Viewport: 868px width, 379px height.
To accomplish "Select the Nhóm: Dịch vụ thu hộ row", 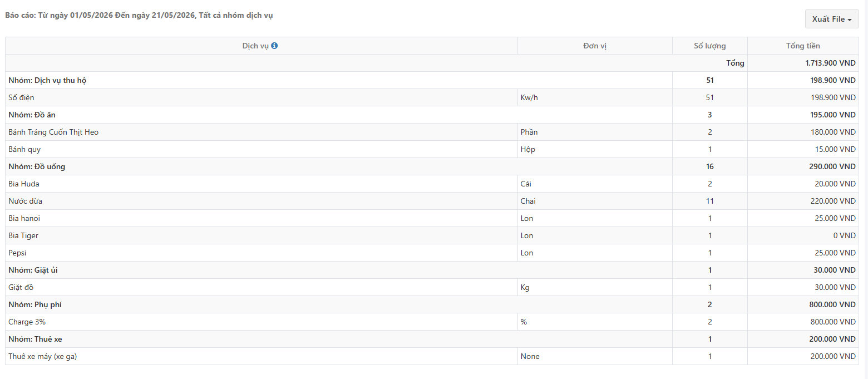I will coord(432,80).
